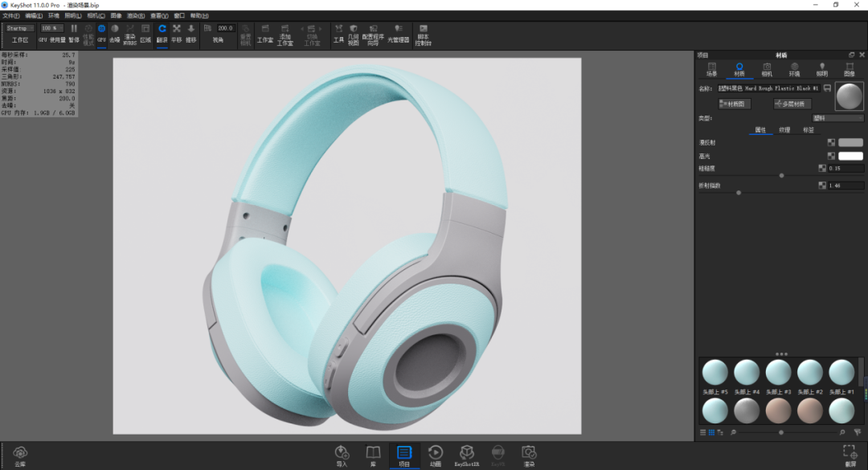Click the 材质图 (Material Graph) button
The width and height of the screenshot is (868, 470).
tap(735, 104)
